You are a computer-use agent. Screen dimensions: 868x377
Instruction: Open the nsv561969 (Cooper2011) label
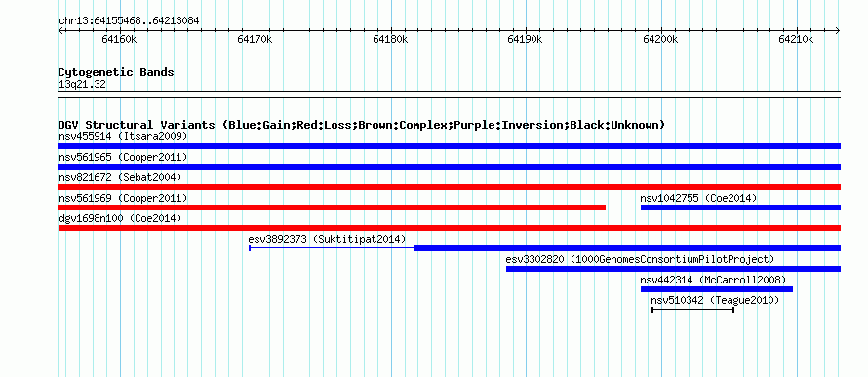(123, 198)
